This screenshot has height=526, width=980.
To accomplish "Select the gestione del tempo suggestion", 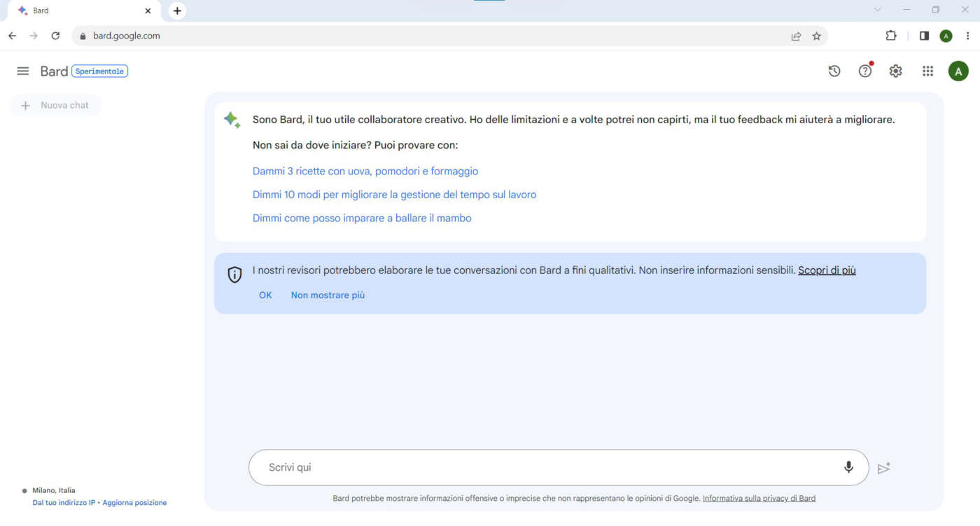I will click(394, 195).
